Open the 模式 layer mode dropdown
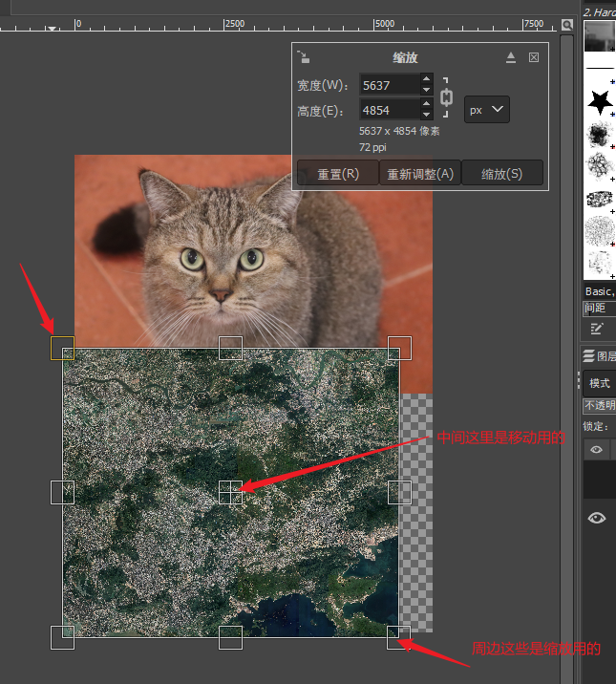Screen dimensions: 616x684 600,383
